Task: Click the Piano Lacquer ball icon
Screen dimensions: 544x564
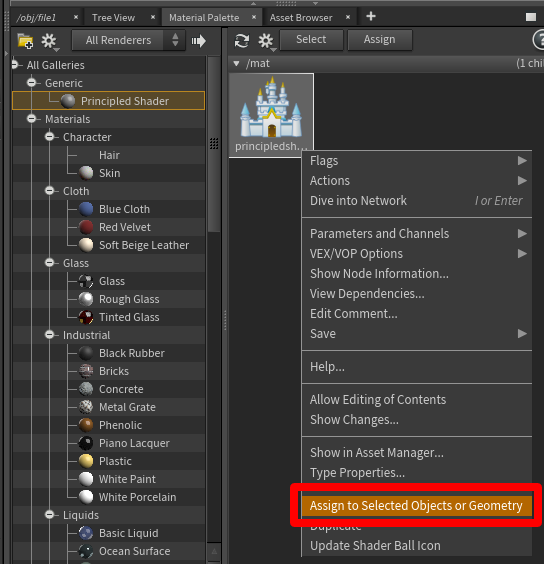Action: click(86, 443)
